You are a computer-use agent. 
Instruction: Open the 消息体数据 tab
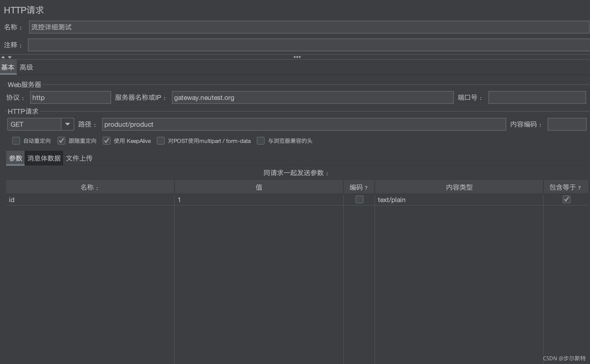coord(44,158)
